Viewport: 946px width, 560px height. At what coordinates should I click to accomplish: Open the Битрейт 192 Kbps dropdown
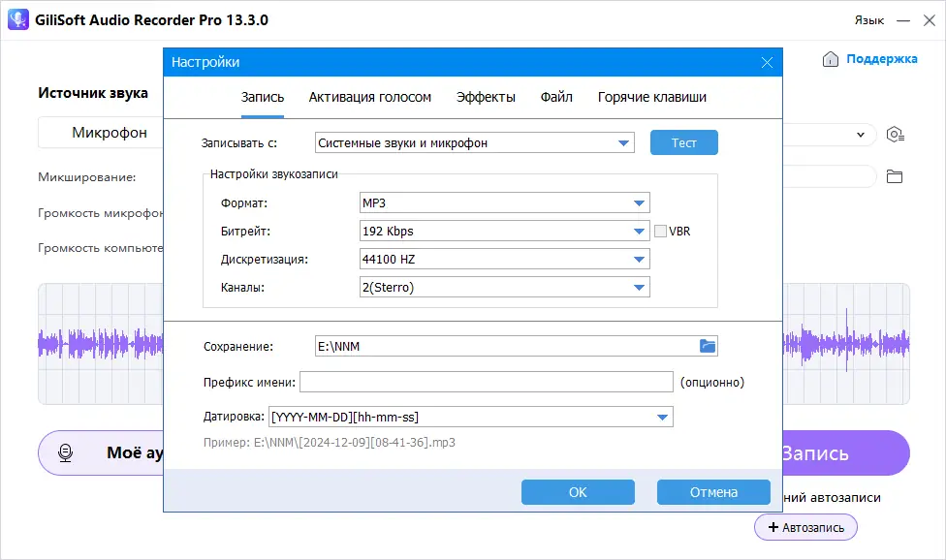coord(639,231)
